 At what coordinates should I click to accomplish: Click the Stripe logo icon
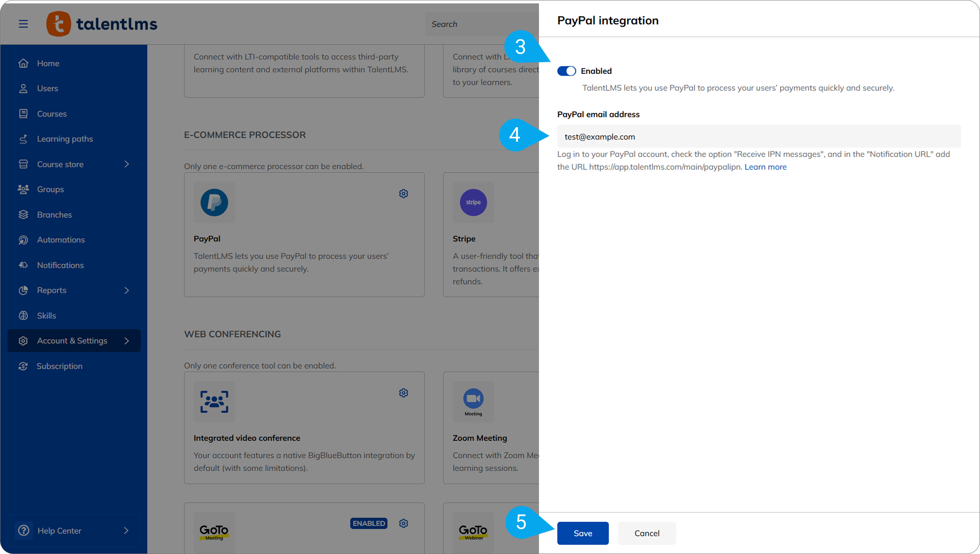tap(473, 203)
